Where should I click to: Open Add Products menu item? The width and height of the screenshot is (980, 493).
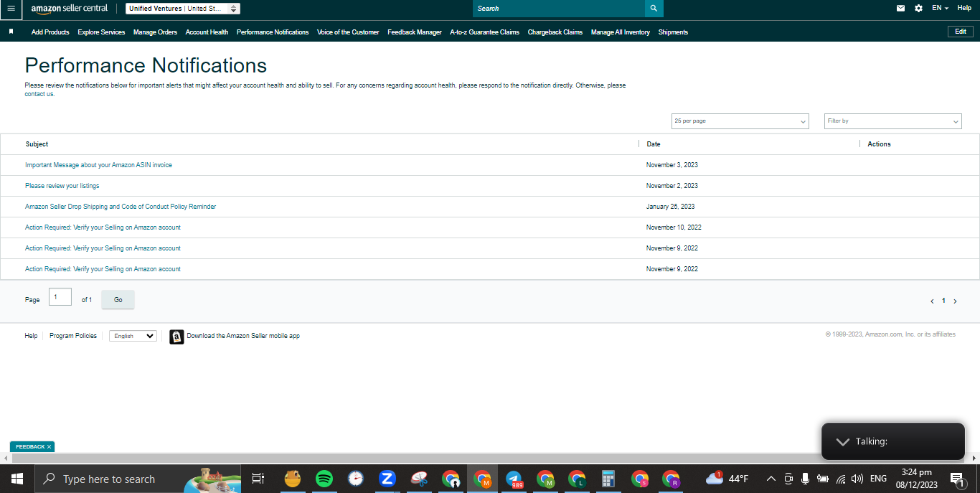50,32
